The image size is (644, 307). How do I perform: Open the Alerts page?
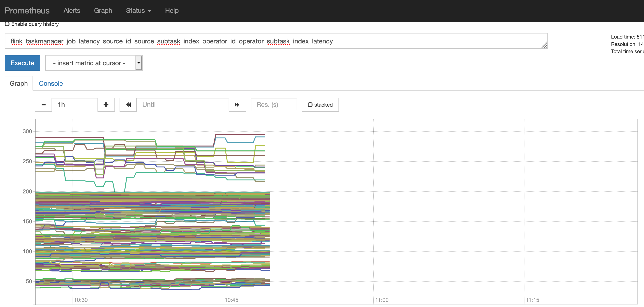(x=72, y=10)
